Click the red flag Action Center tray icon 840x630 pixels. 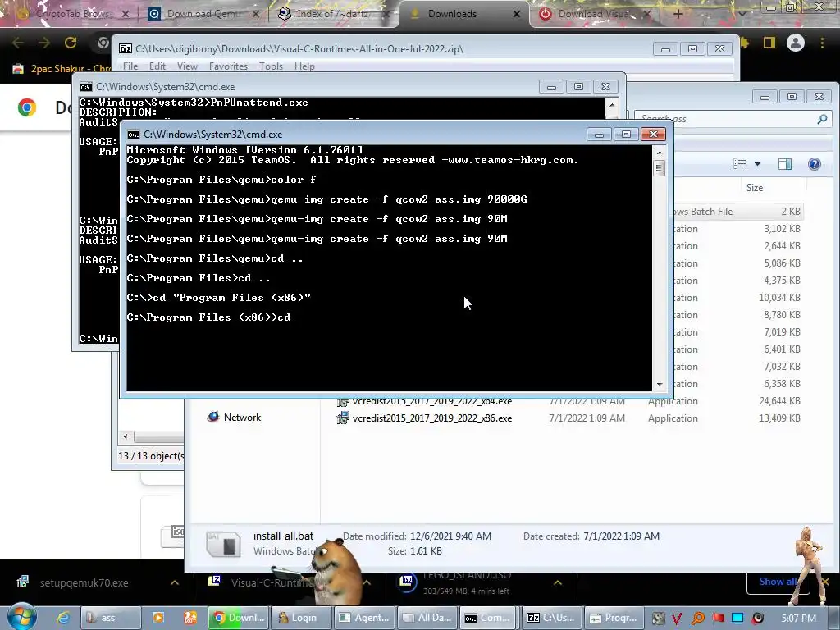coord(718,619)
